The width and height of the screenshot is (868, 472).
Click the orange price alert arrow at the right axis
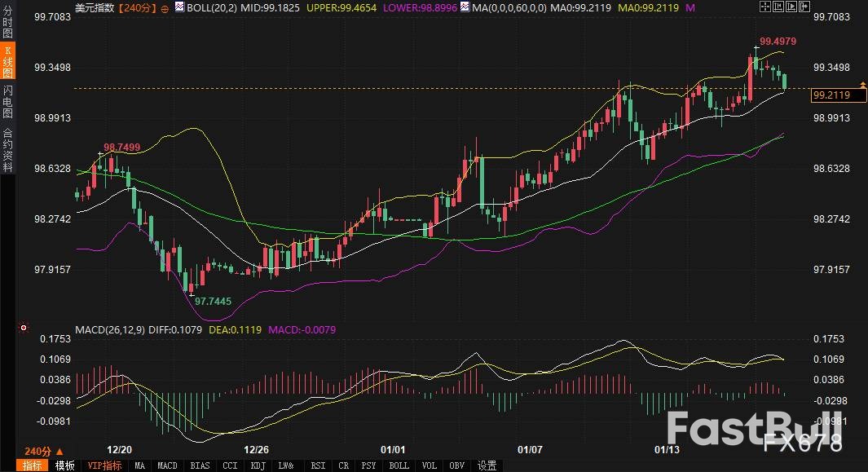[862, 85]
